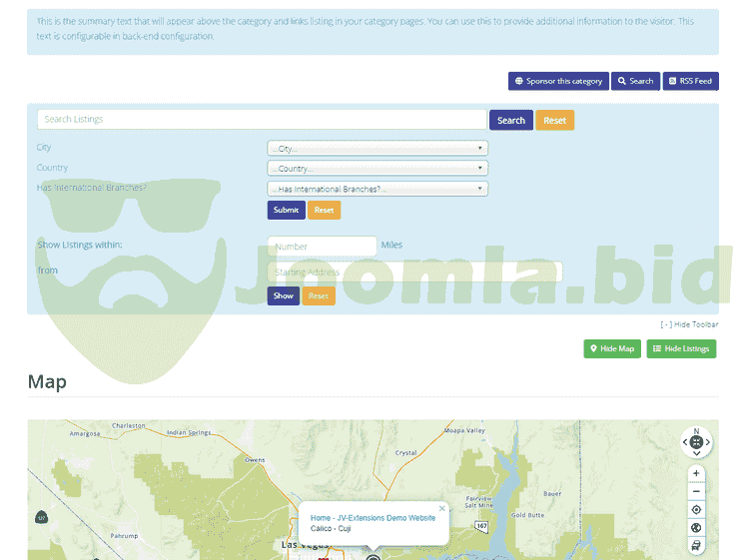Expand the Country dropdown

coord(377,168)
